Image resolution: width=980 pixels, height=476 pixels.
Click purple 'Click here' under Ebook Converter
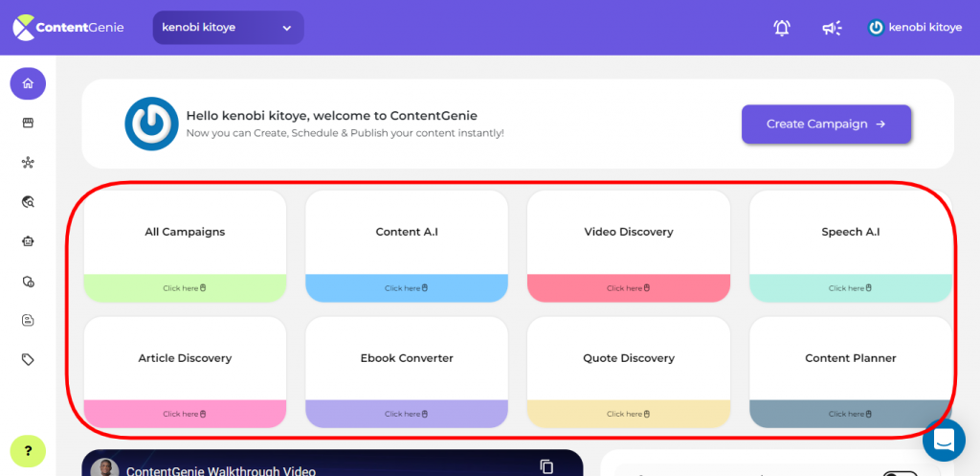(x=407, y=414)
